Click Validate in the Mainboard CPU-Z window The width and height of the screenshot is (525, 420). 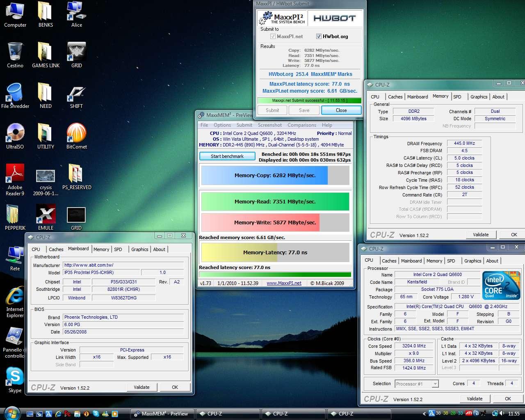pyautogui.click(x=142, y=387)
